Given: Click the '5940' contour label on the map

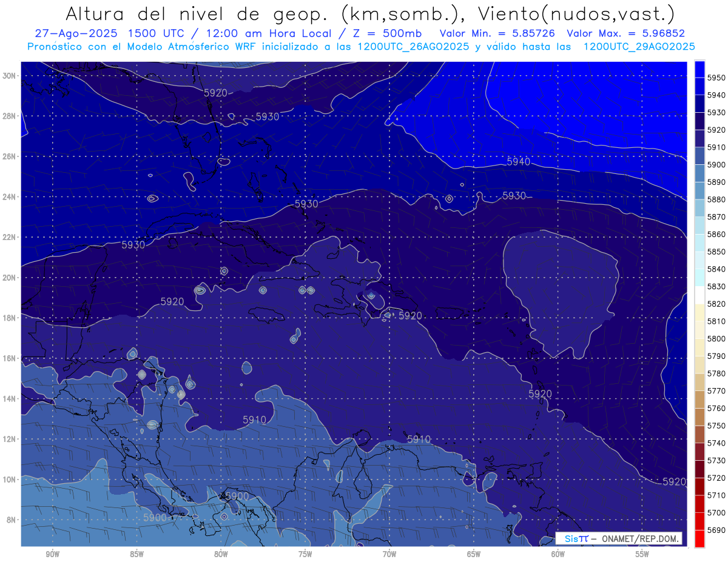Looking at the screenshot, I should (x=518, y=161).
